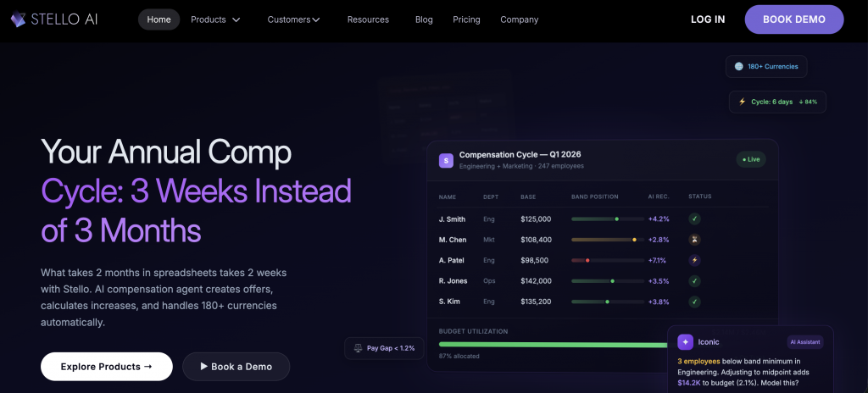
Task: Open the Customers dropdown menu
Action: click(x=293, y=19)
